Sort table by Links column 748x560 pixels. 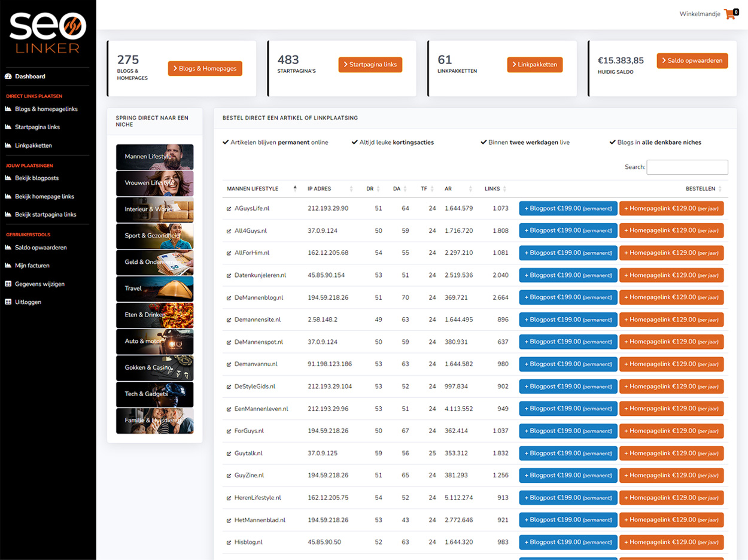(495, 188)
